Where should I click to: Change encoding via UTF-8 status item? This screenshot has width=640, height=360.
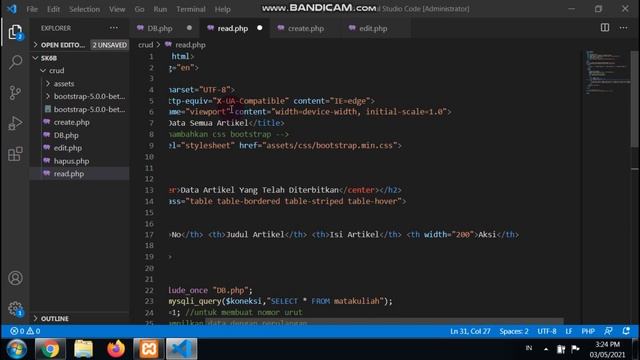pos(547,331)
